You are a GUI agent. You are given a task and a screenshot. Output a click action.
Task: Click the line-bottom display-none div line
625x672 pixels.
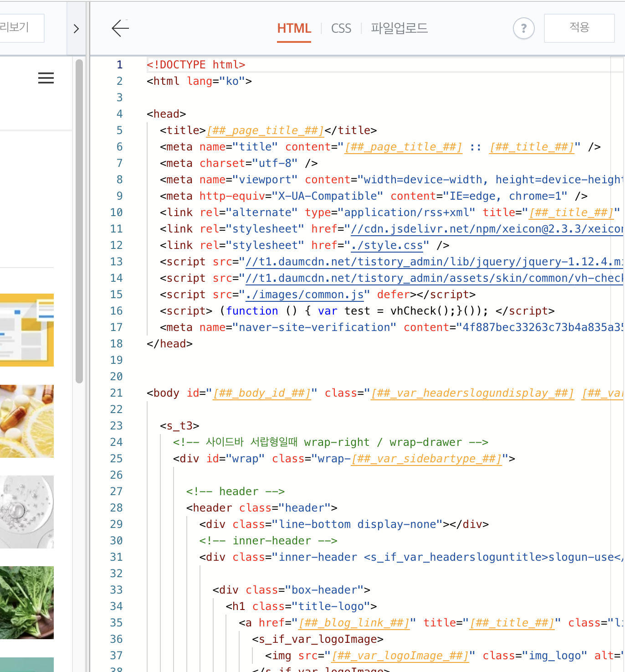point(344,524)
